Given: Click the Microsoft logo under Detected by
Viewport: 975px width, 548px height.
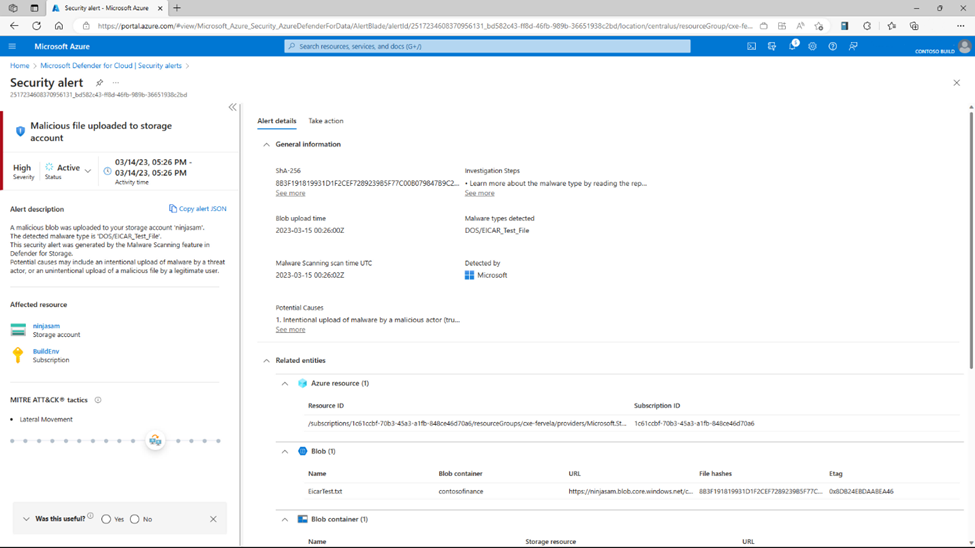Looking at the screenshot, I should coord(469,275).
